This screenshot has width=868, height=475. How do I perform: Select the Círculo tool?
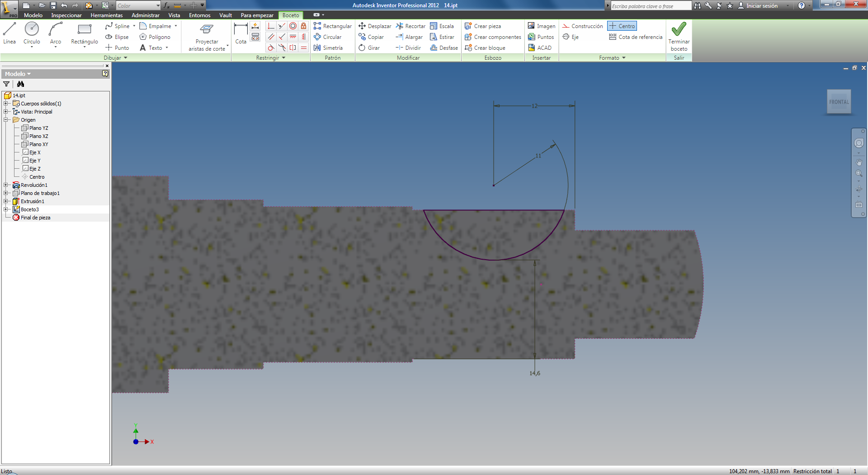tap(32, 33)
